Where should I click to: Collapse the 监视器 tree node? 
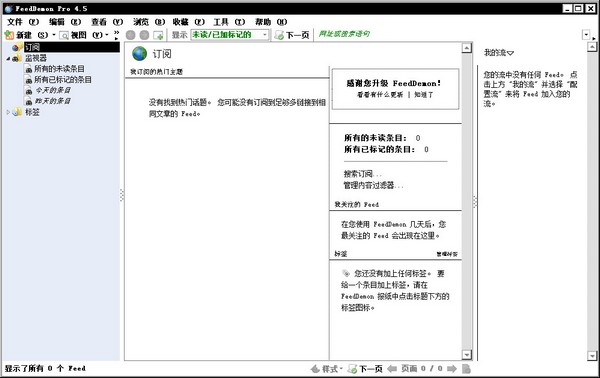coord(8,59)
